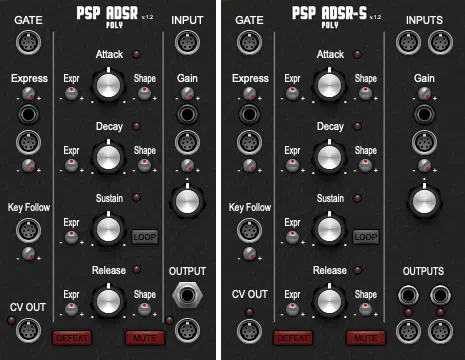The image size is (465, 360).
Task: Click Key Follow mini knob on PSP ADSR
Action: tap(28, 254)
